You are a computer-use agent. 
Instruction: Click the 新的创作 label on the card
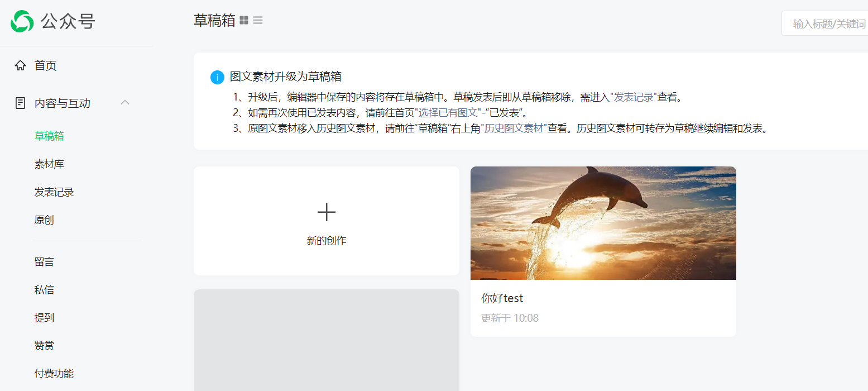(327, 241)
